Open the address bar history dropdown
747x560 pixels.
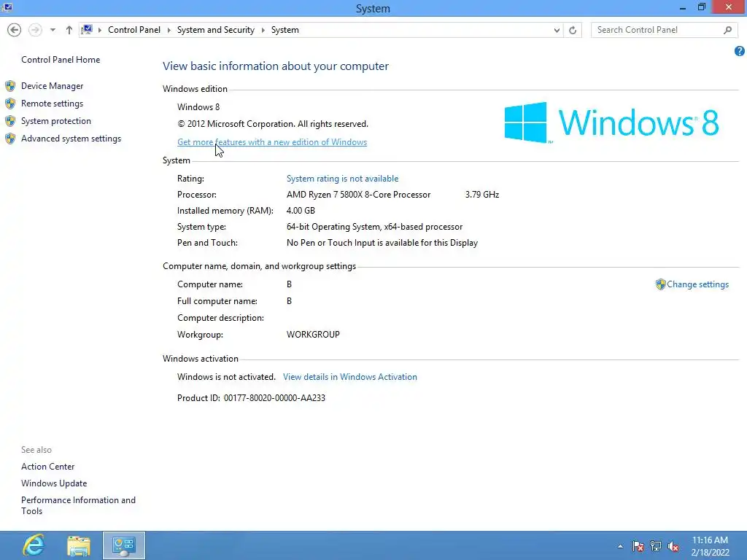(557, 30)
